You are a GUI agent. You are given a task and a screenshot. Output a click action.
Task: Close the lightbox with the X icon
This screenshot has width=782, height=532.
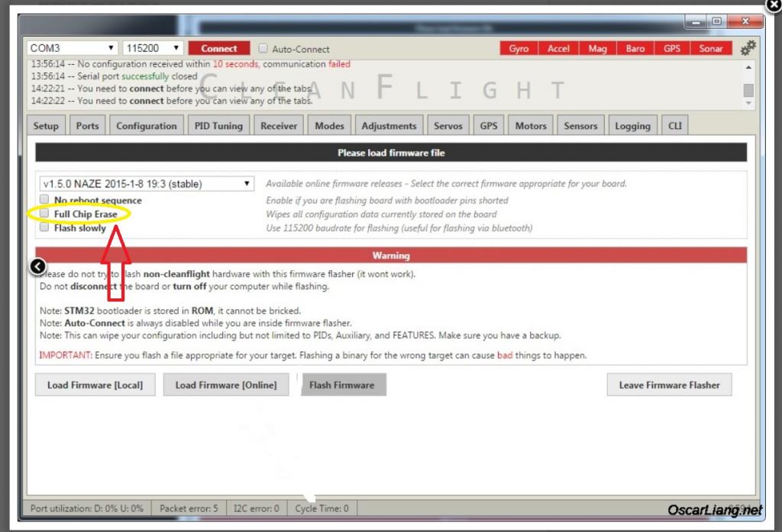coord(772,6)
